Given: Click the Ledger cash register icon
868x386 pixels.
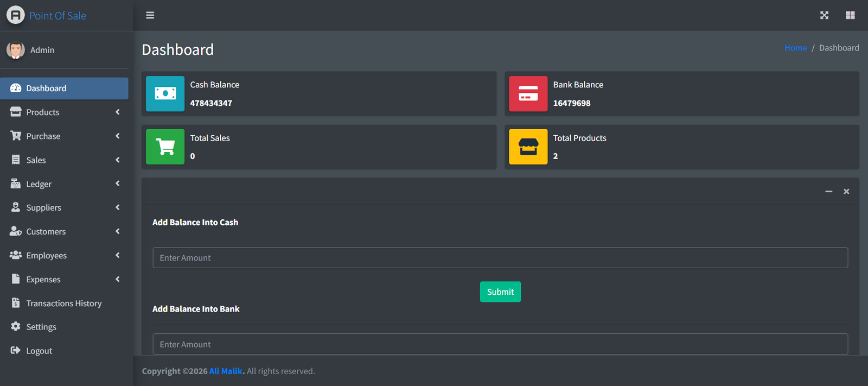Looking at the screenshot, I should coord(16,183).
